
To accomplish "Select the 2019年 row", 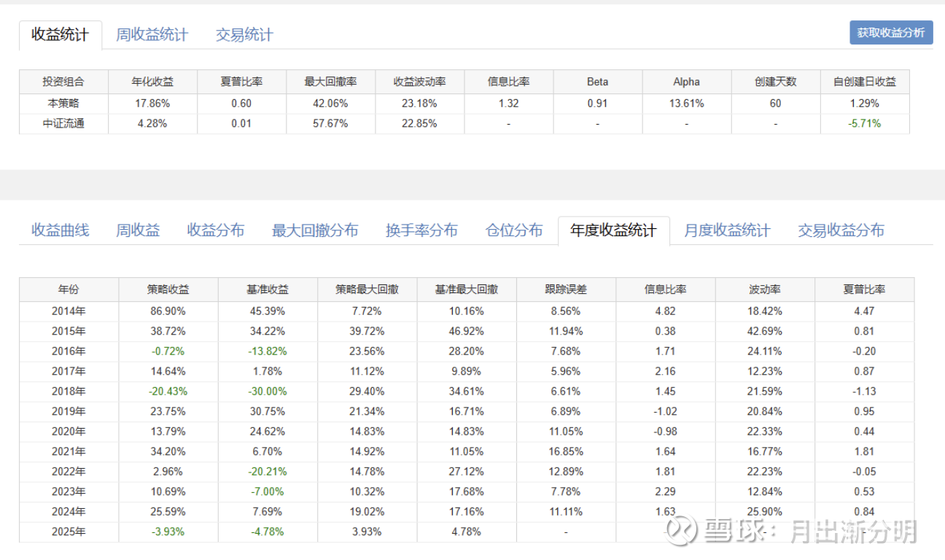I will (467, 411).
